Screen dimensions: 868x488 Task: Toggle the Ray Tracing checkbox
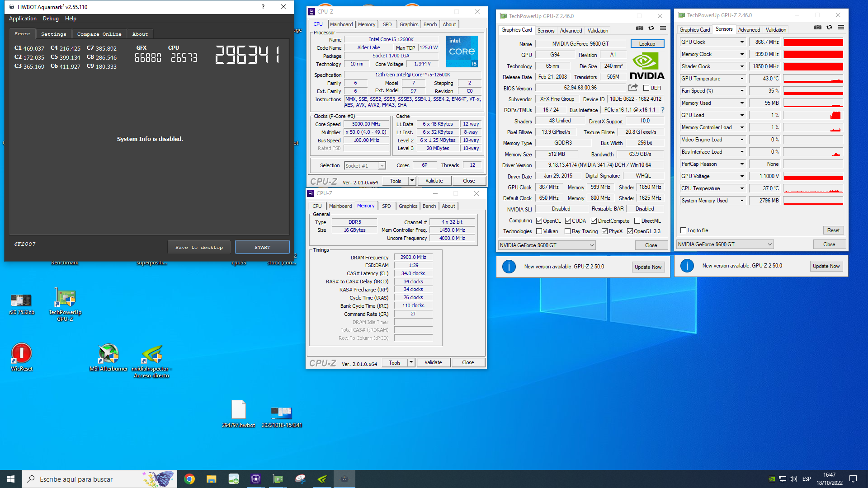[x=567, y=231]
